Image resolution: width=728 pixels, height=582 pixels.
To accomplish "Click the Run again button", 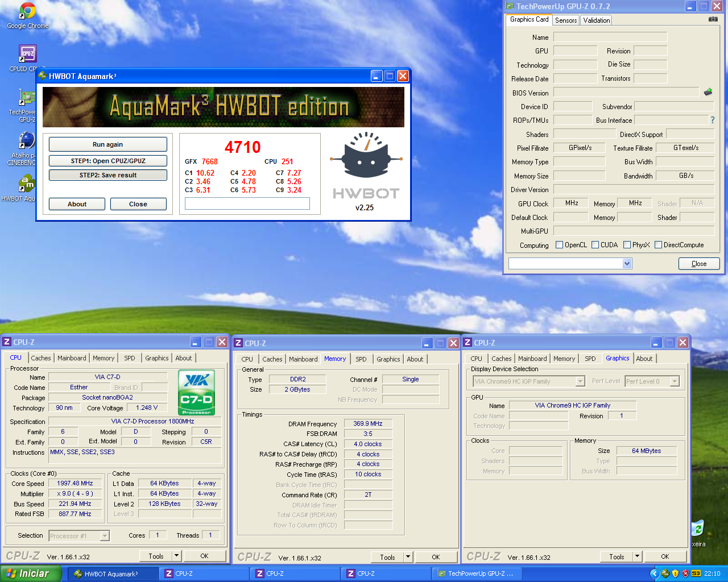I will click(x=108, y=144).
